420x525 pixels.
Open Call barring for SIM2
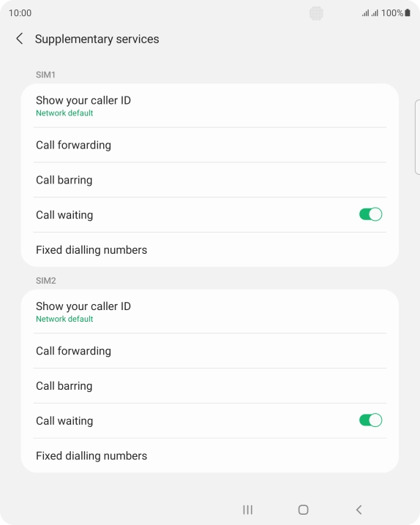point(210,386)
